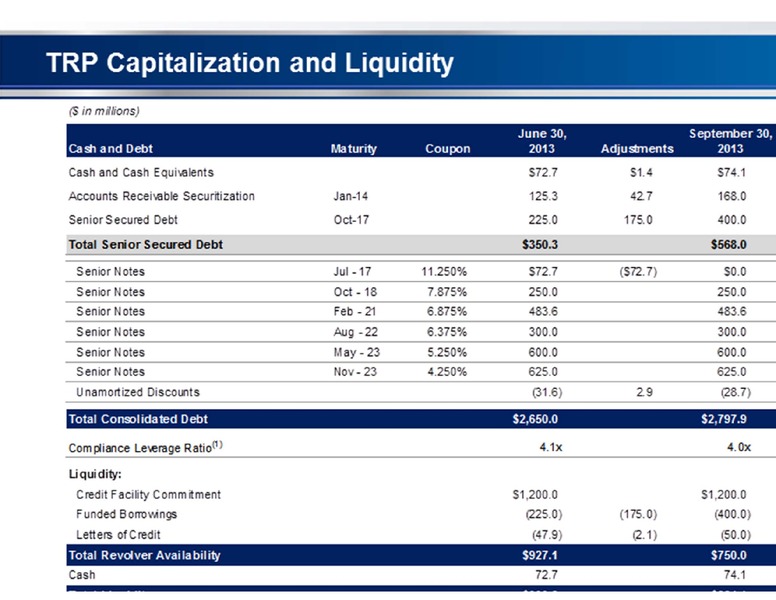Click the $0.0 Senior Notes value
Viewport: 776px width, 600px height.
pos(734,272)
